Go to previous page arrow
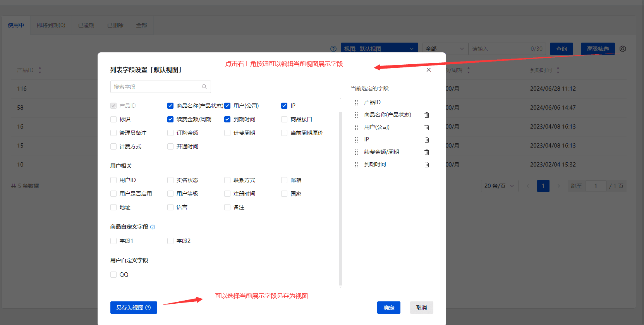644x325 pixels. [528, 186]
